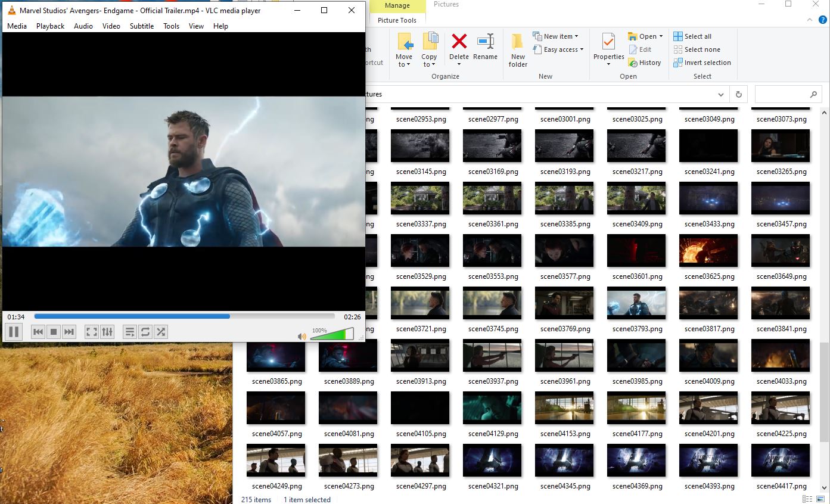Adjust the VLC volume slider
This screenshot has width=830, height=504.
[332, 334]
